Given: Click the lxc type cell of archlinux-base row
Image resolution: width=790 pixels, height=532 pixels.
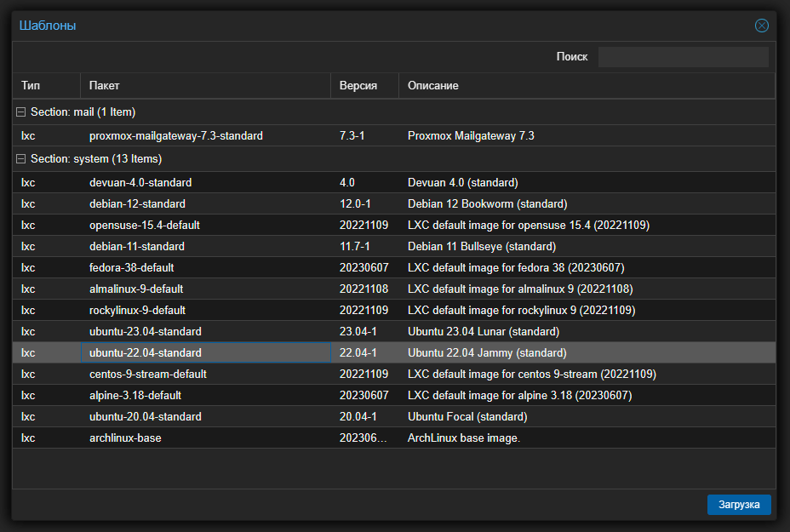Looking at the screenshot, I should pos(46,438).
